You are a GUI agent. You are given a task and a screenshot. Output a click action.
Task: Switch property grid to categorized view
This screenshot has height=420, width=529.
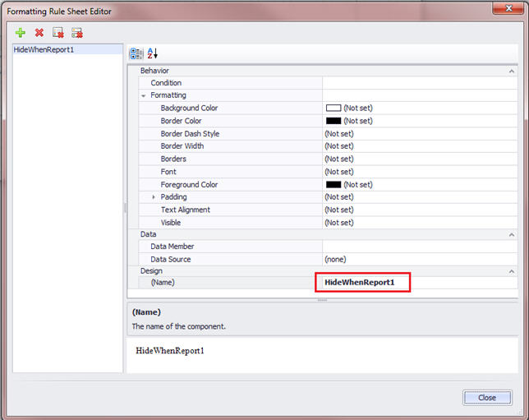(x=136, y=53)
